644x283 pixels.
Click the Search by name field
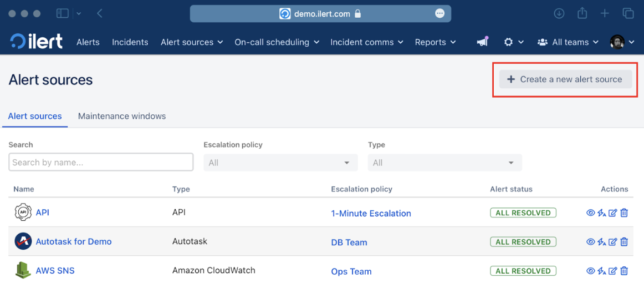pos(101,162)
